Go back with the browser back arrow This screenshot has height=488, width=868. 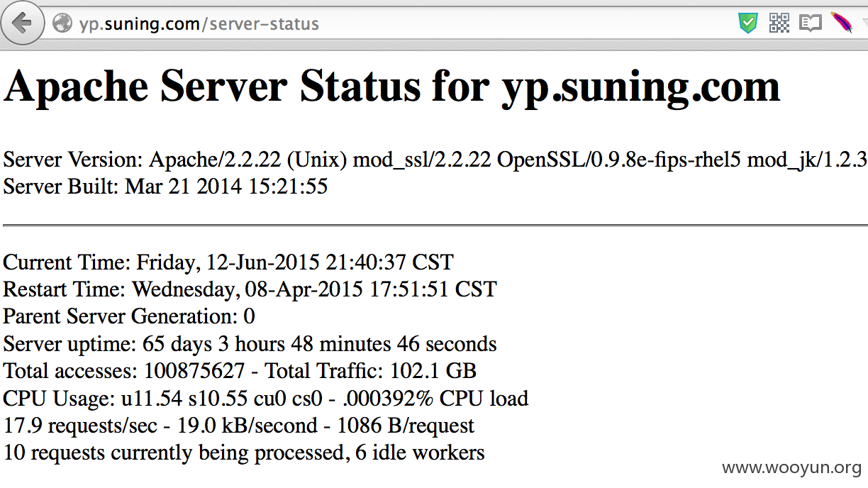(22, 23)
